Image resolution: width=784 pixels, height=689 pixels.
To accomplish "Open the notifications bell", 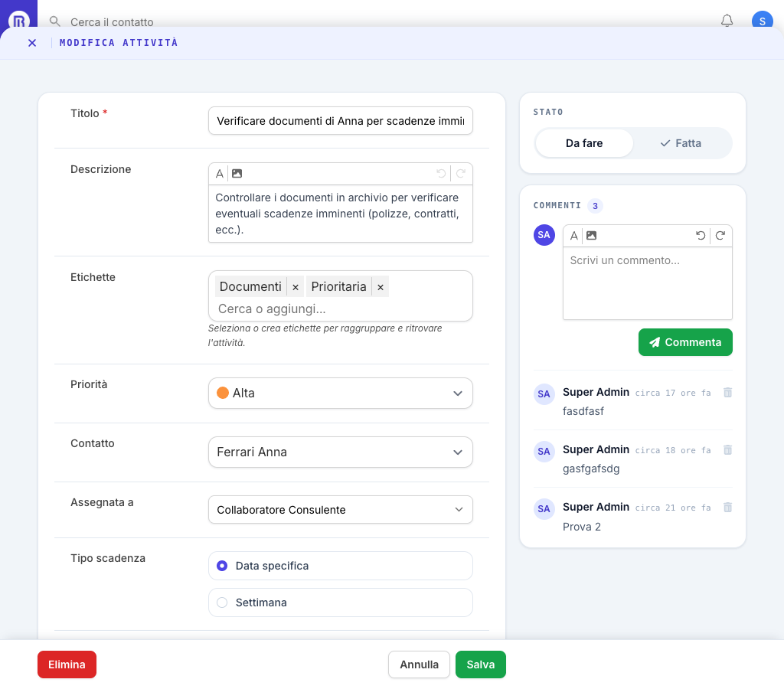I will click(727, 21).
